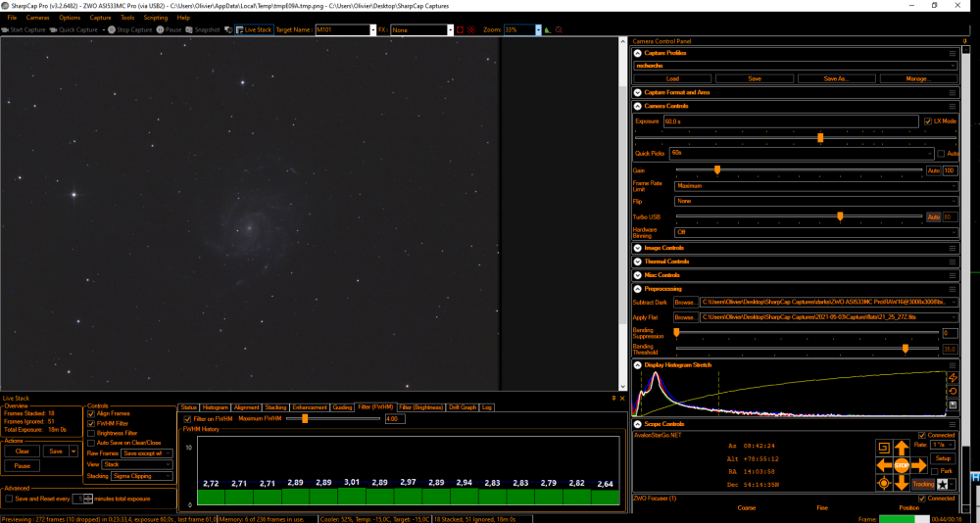Toggle the LX Mode checkbox
980x523 pixels.
point(927,120)
